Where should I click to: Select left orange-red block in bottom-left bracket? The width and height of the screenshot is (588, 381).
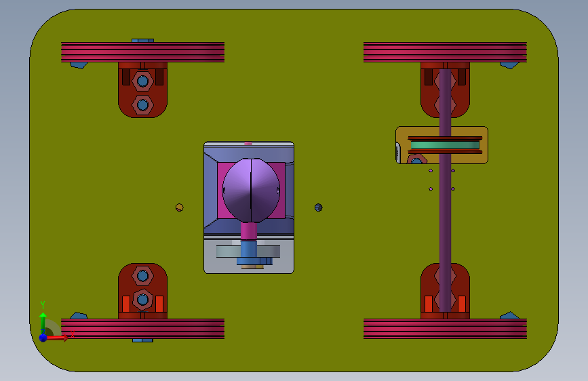point(126,304)
